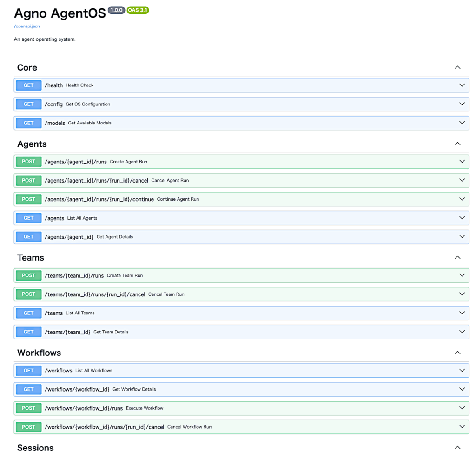
Task: Click the Agno AgentOS title
Action: pos(60,13)
